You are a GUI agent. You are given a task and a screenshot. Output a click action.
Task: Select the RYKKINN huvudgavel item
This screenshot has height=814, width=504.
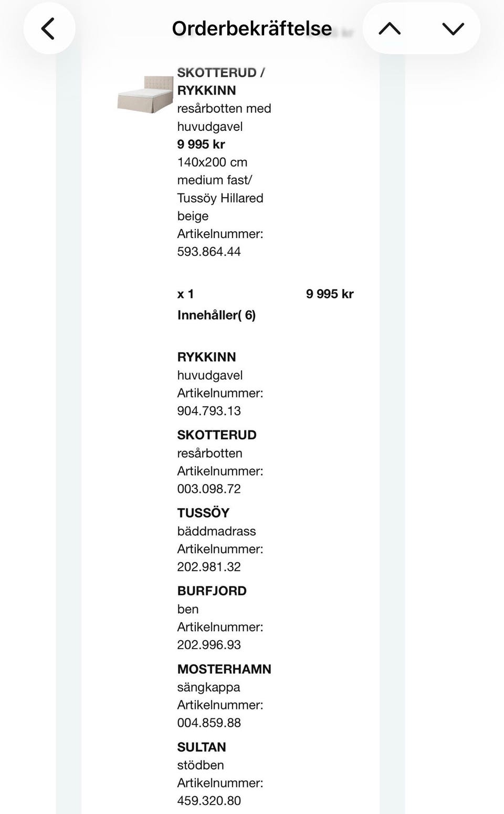coord(206,357)
